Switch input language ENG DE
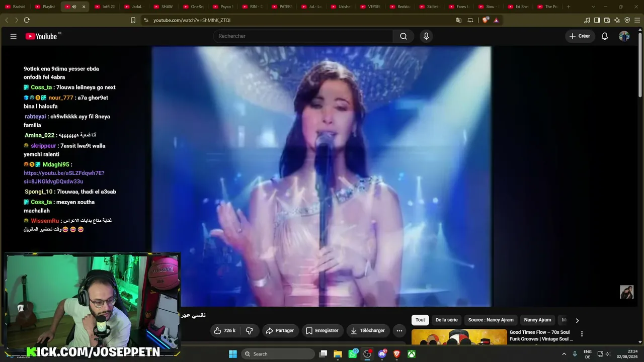This screenshot has width=644, height=362. pyautogui.click(x=587, y=354)
